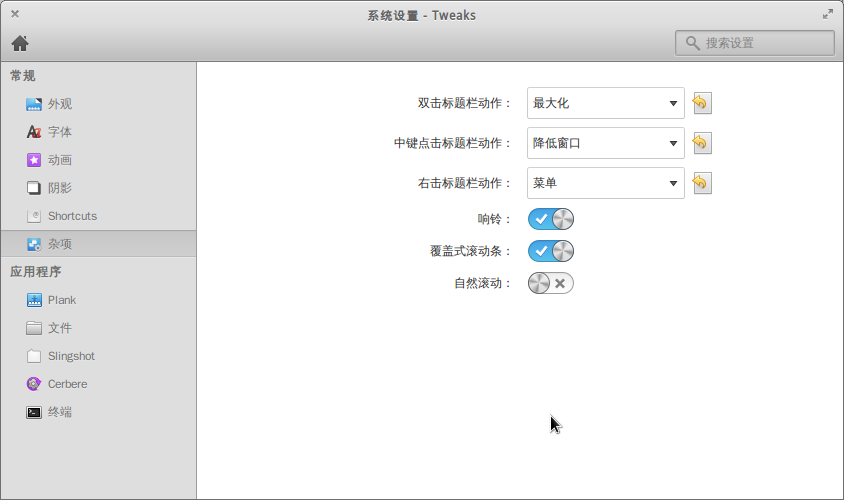Reset 右击标题栏动作 to default
Viewport: 844px width, 500px height.
701,183
